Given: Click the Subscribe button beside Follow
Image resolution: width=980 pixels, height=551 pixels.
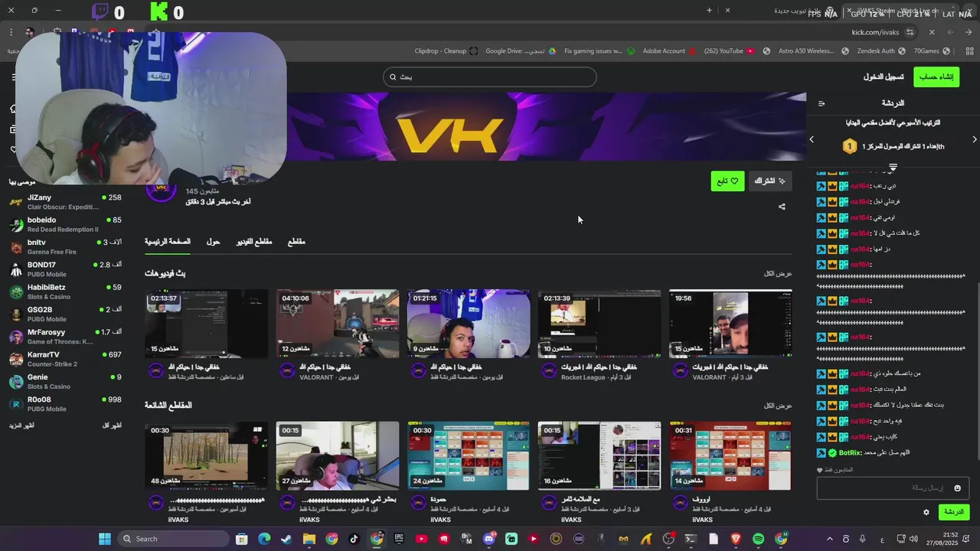Looking at the screenshot, I should [769, 181].
